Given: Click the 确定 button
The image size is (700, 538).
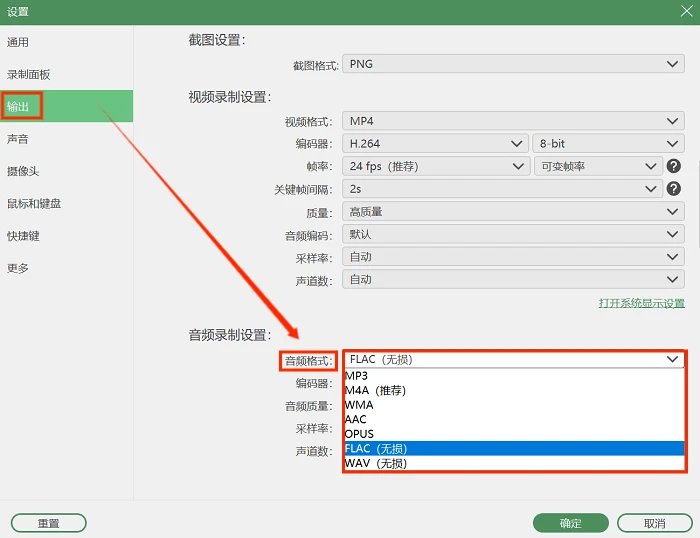Looking at the screenshot, I should [571, 523].
